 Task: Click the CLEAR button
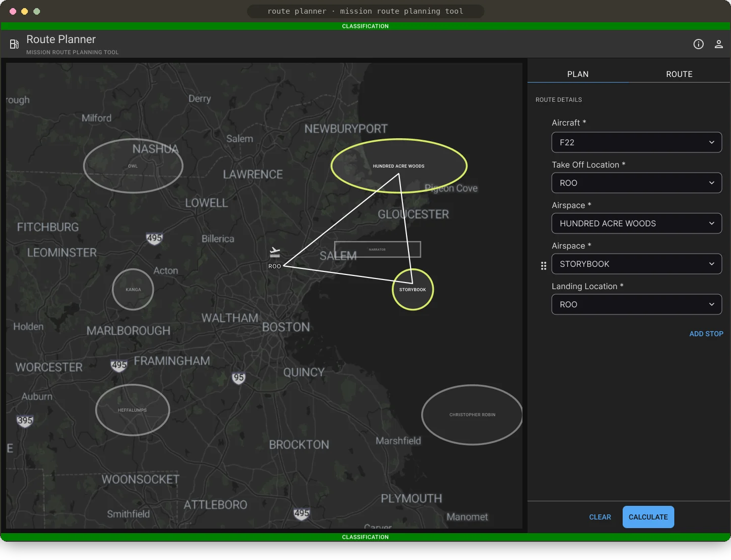pyautogui.click(x=600, y=517)
